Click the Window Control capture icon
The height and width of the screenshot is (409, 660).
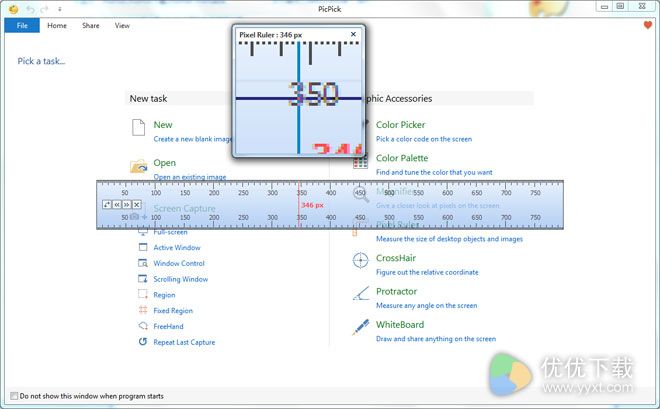coord(143,263)
